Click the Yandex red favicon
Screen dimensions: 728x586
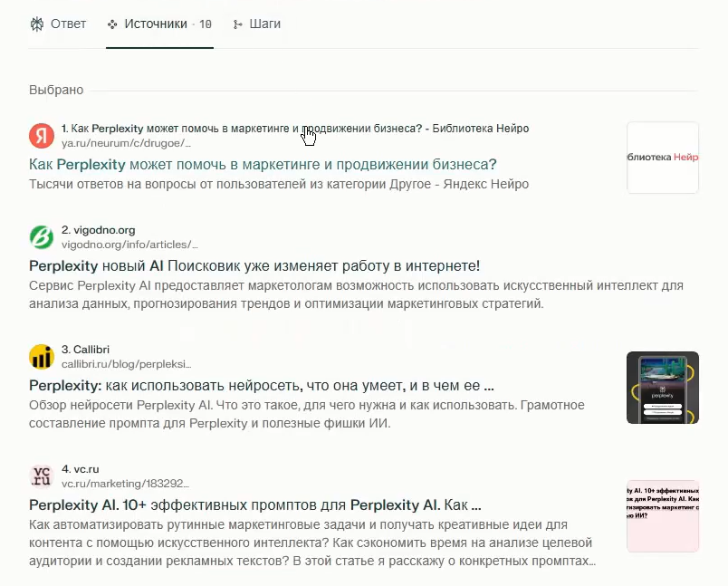pos(42,136)
